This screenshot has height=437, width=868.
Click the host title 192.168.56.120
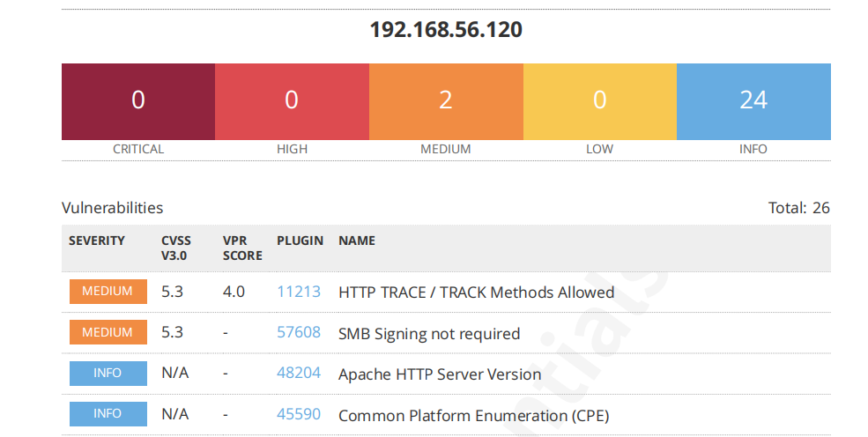tap(446, 30)
